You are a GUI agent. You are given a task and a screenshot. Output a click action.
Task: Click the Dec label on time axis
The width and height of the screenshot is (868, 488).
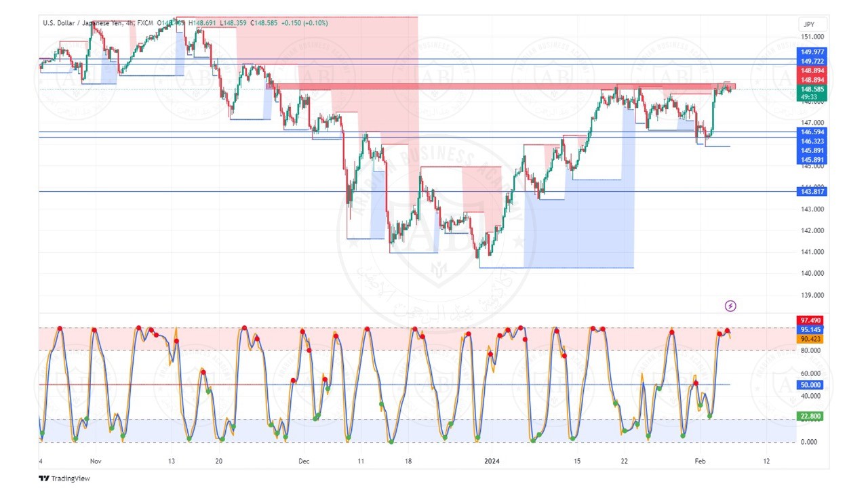pyautogui.click(x=303, y=461)
